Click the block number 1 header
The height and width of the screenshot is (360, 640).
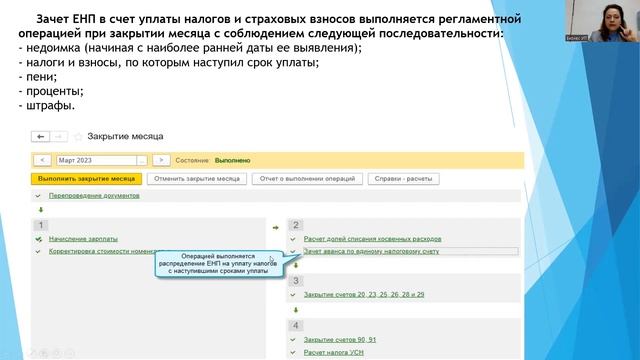pyautogui.click(x=41, y=225)
